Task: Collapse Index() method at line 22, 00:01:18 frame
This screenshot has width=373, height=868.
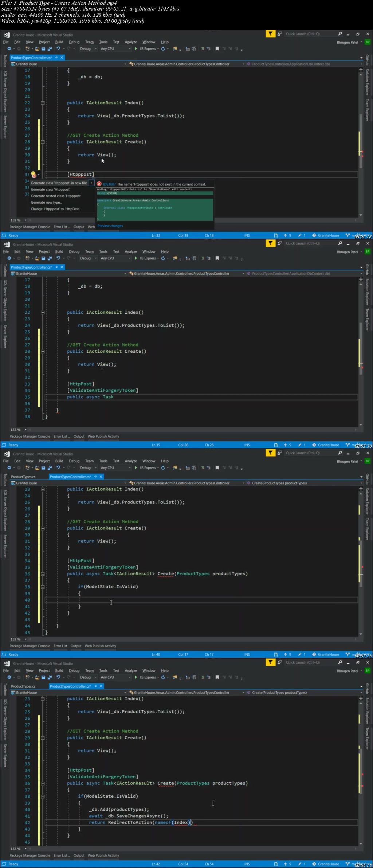Action: pos(43,103)
